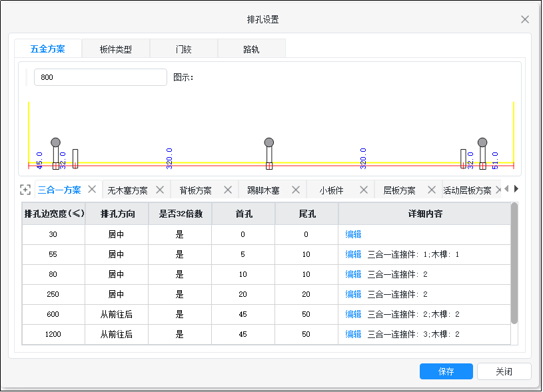Screen dimensions: 543x392
Task: Click the 排孔方向 column header
Action: (117, 214)
